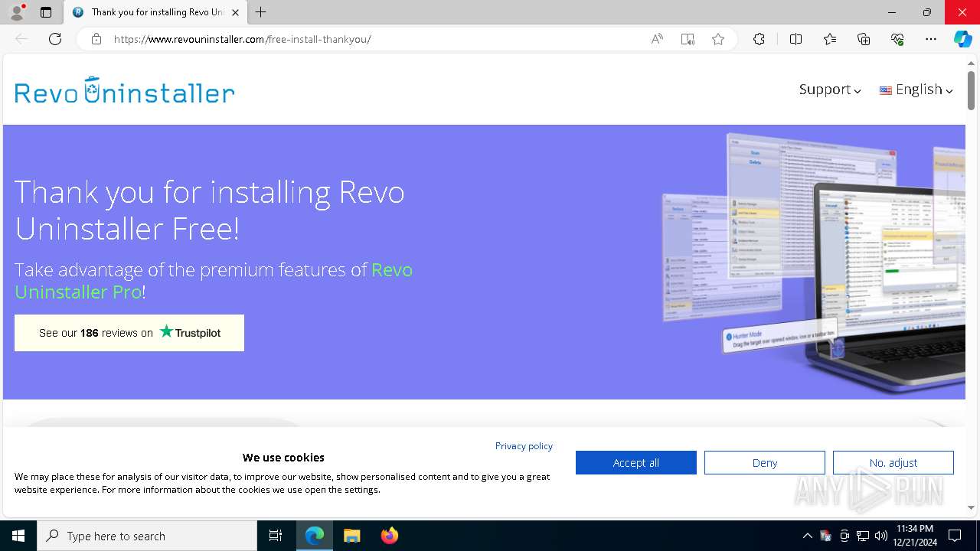Add page to favorites star icon
980x551 pixels.
(x=718, y=39)
